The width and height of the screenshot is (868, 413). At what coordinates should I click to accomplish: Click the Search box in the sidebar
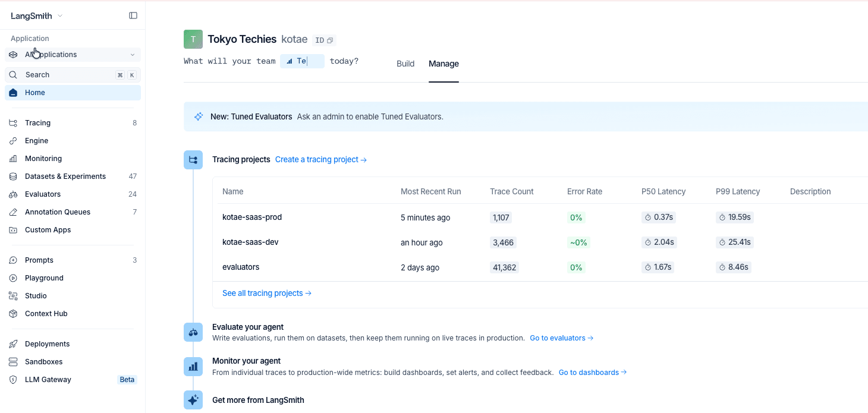point(73,75)
